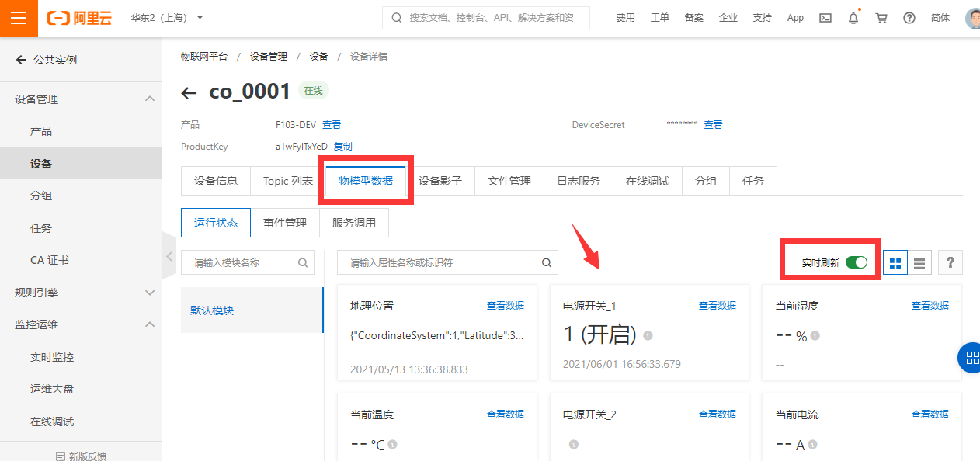
Task: Click the user avatar in top right corner
Action: [x=972, y=17]
